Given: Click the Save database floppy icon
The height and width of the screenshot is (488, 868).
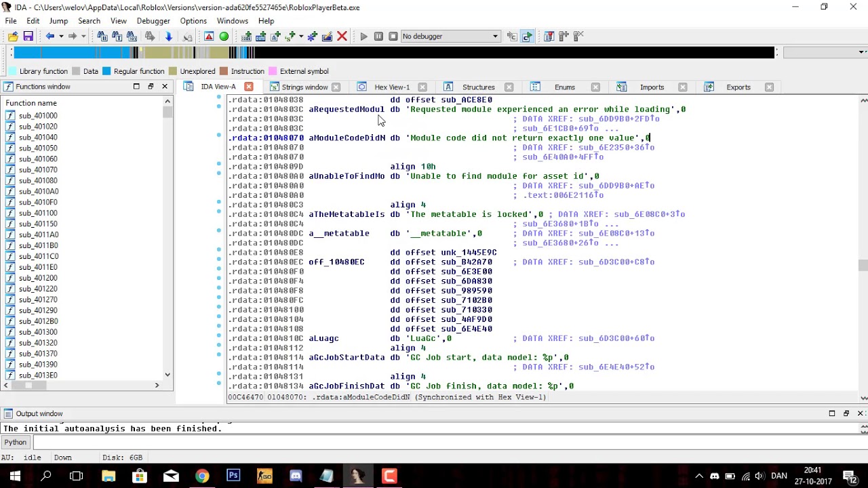Looking at the screenshot, I should tap(28, 37).
